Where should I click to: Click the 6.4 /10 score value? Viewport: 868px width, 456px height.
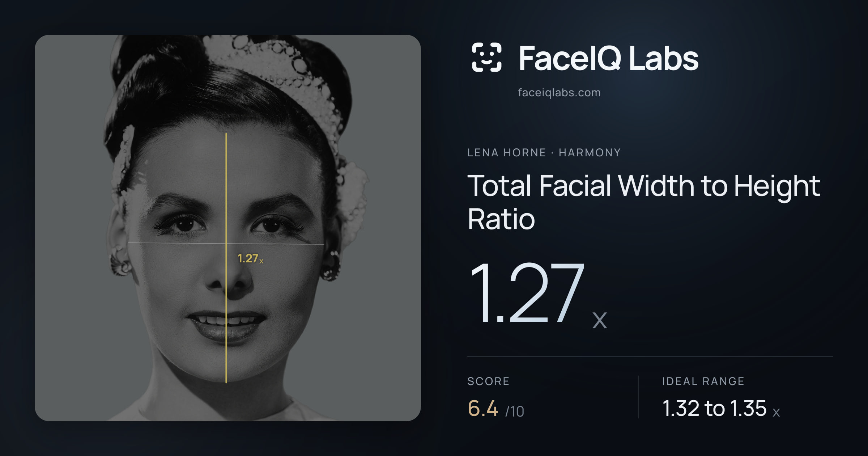(496, 409)
